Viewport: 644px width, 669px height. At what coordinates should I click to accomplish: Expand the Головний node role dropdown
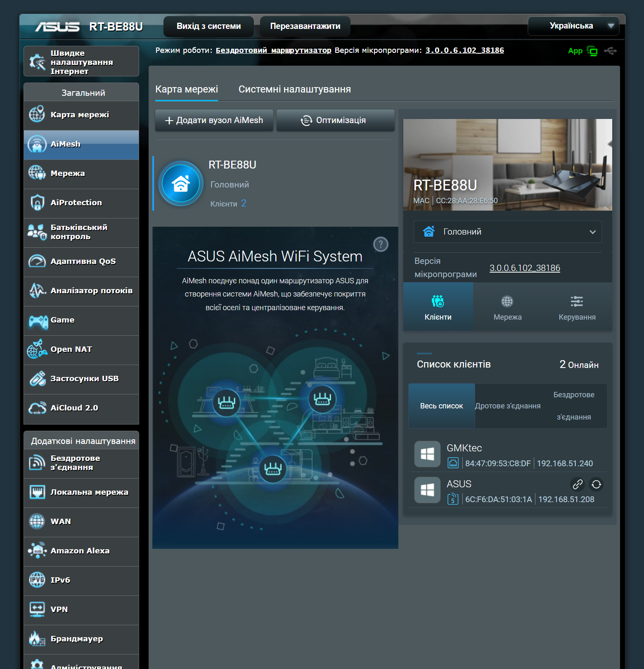pyautogui.click(x=507, y=232)
